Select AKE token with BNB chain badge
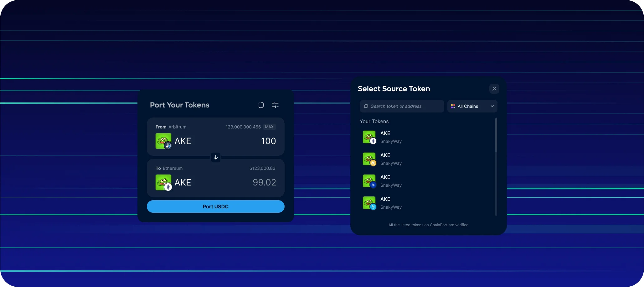644x287 pixels. point(428,159)
